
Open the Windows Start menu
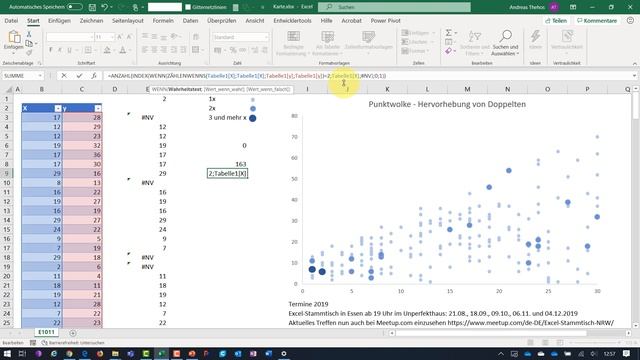click(7, 353)
